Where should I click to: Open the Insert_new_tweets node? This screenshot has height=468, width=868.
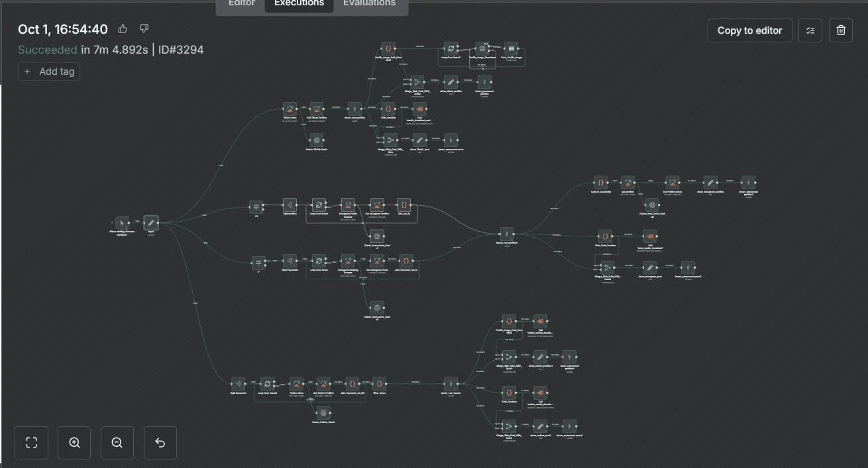pyautogui.click(x=451, y=383)
